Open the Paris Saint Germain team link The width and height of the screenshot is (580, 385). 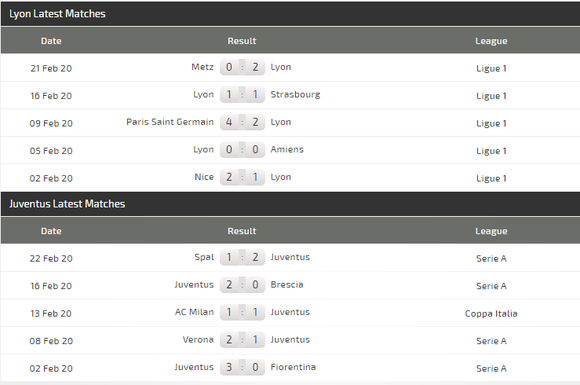(x=170, y=122)
